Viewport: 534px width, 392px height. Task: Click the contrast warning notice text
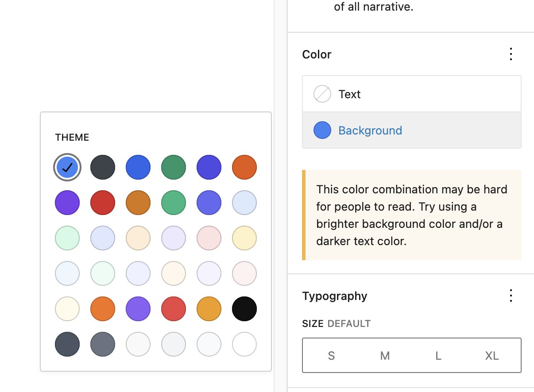point(412,215)
